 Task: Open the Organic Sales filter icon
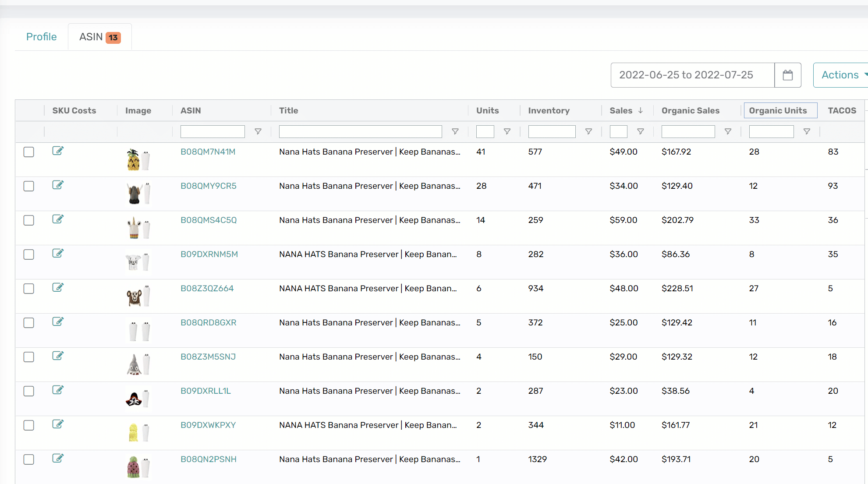click(728, 131)
